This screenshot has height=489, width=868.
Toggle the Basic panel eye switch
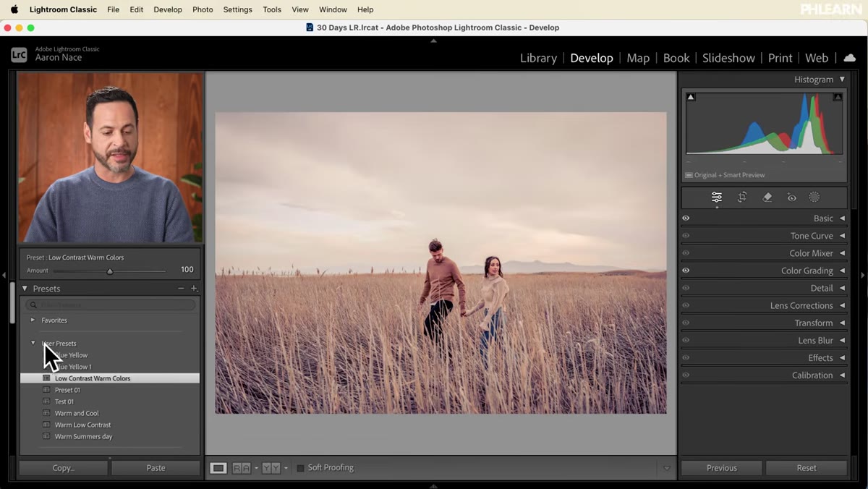(x=686, y=218)
